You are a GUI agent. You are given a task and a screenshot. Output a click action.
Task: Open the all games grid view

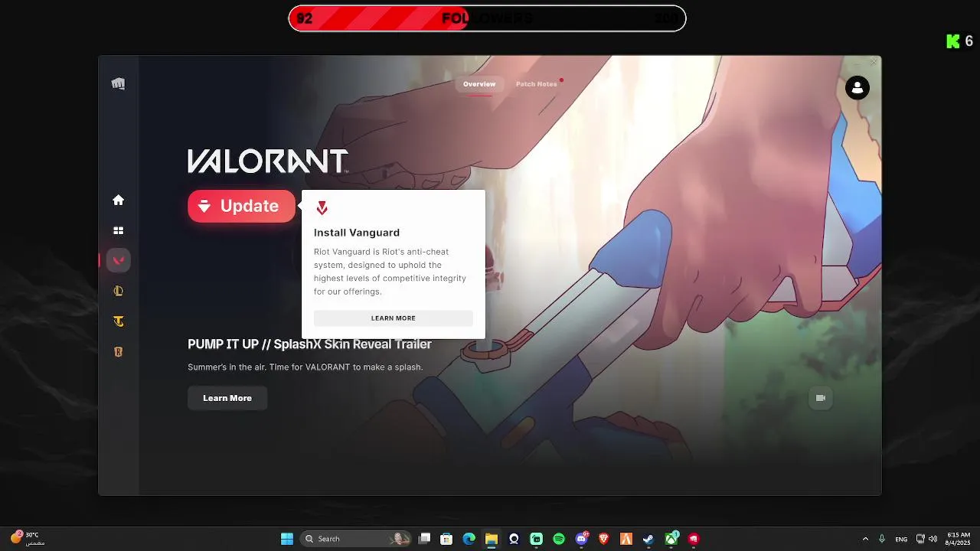tap(118, 230)
